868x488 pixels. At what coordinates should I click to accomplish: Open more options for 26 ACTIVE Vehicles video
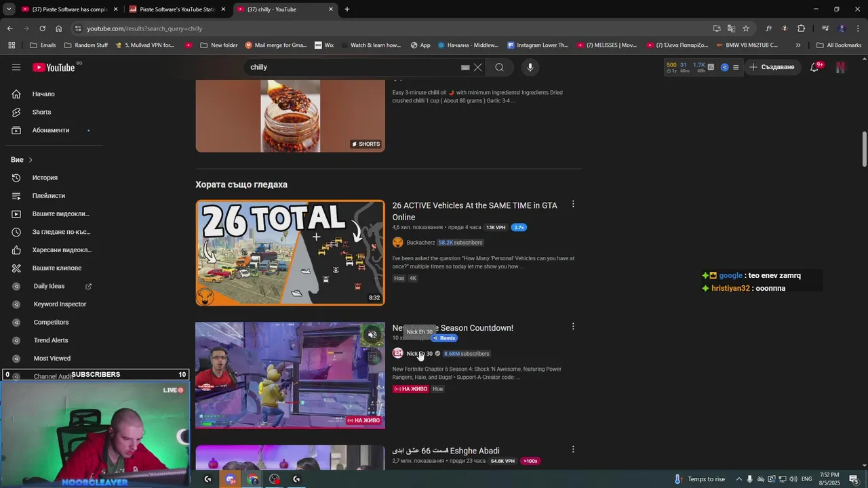tap(573, 204)
